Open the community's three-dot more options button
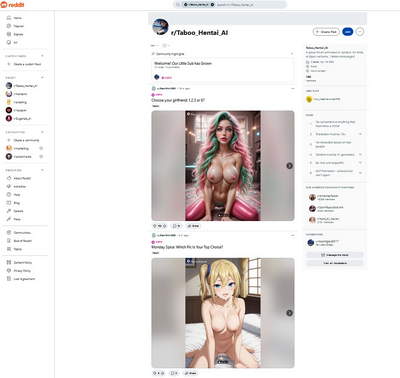The image size is (400, 378). 360,32
